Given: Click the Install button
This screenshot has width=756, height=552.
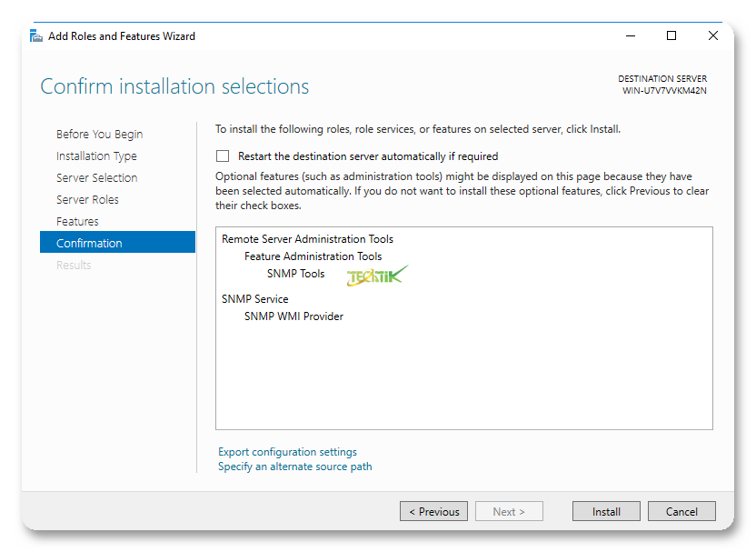Looking at the screenshot, I should click(606, 511).
